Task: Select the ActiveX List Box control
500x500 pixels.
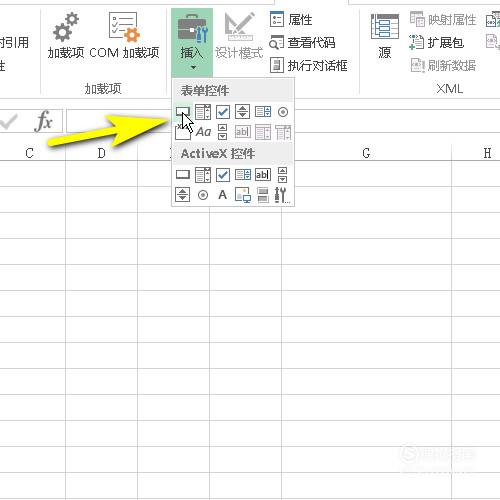Action: (243, 175)
